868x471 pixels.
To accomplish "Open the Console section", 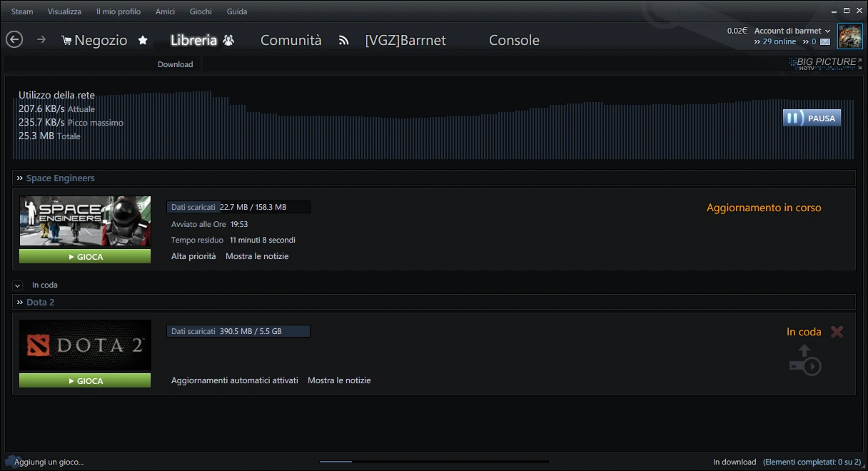I will pyautogui.click(x=514, y=41).
